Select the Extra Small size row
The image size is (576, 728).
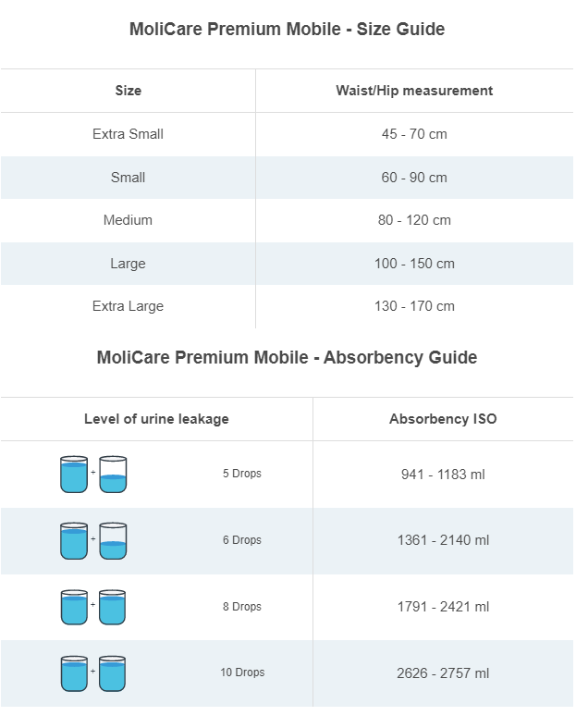pos(128,134)
